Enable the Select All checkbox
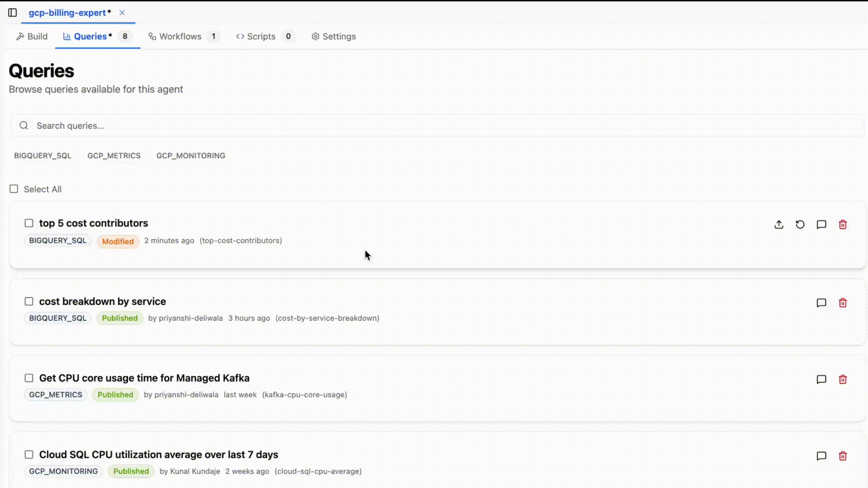Viewport: 868px width, 488px height. (x=14, y=189)
